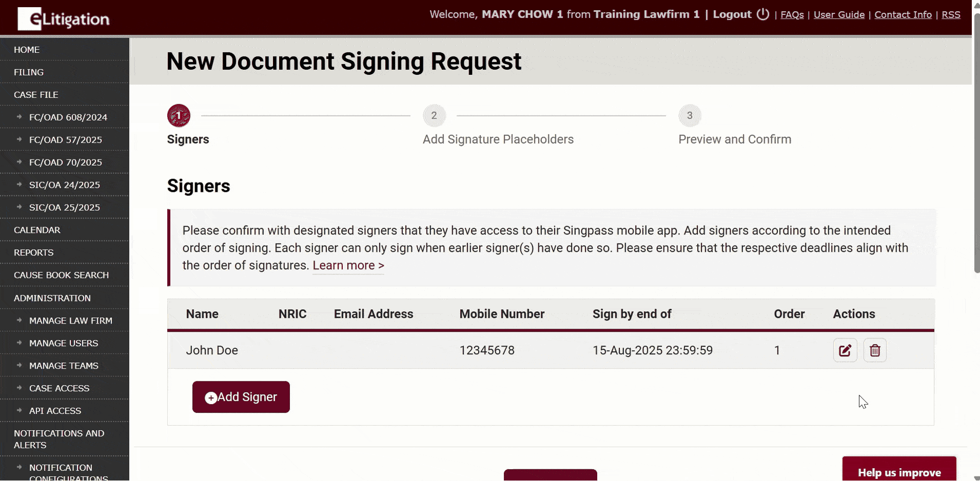Open case SIC/OA 25/2025 in sidebar
The height and width of the screenshot is (481, 980).
[64, 208]
